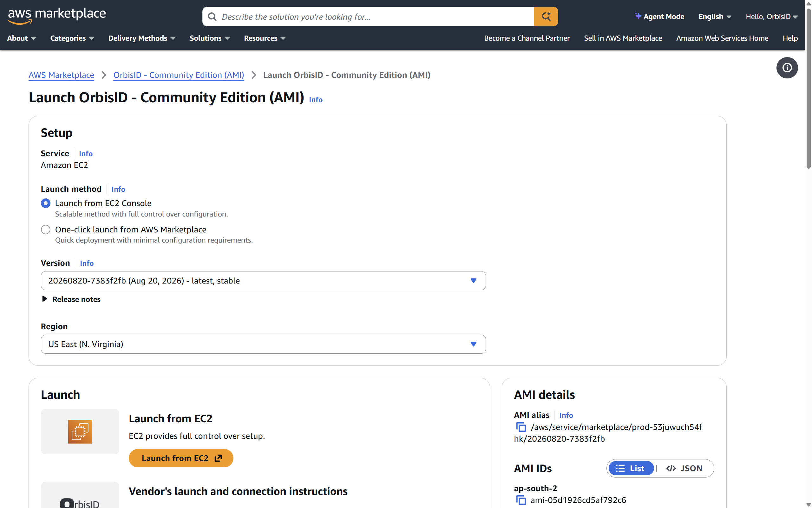812x508 pixels.
Task: Select One-click launch from AWS Marketplace
Action: [x=46, y=230]
